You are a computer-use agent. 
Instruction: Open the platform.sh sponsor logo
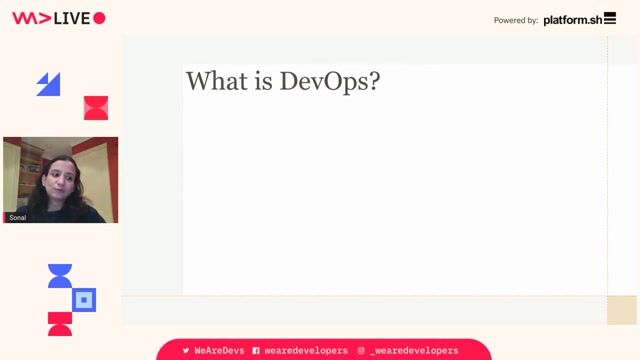[x=580, y=19]
